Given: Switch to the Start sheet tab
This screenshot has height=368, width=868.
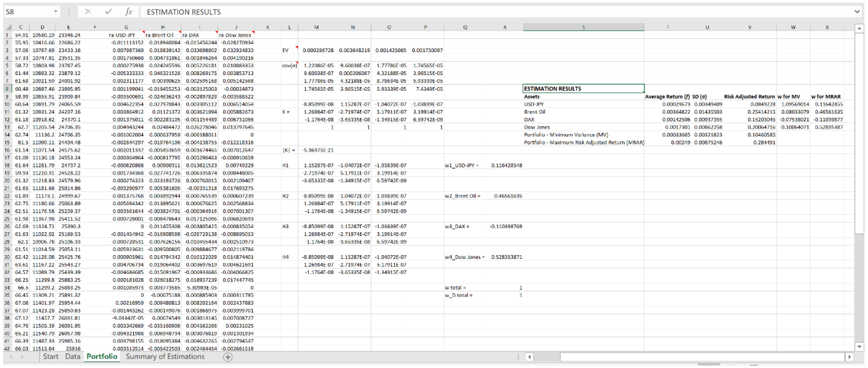Looking at the screenshot, I should (x=51, y=357).
